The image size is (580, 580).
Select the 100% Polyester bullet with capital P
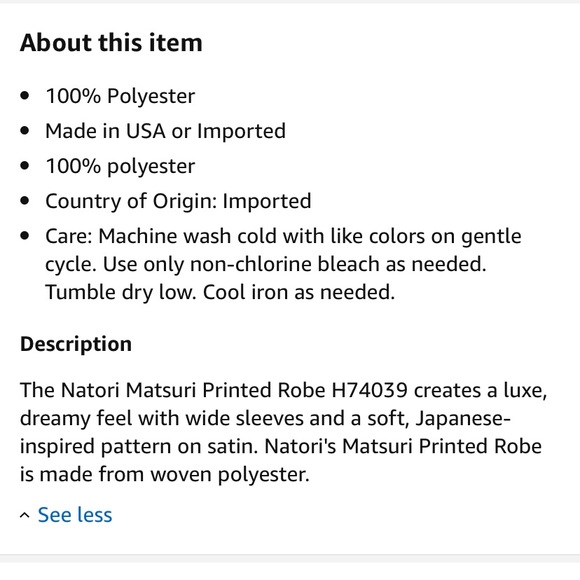120,96
